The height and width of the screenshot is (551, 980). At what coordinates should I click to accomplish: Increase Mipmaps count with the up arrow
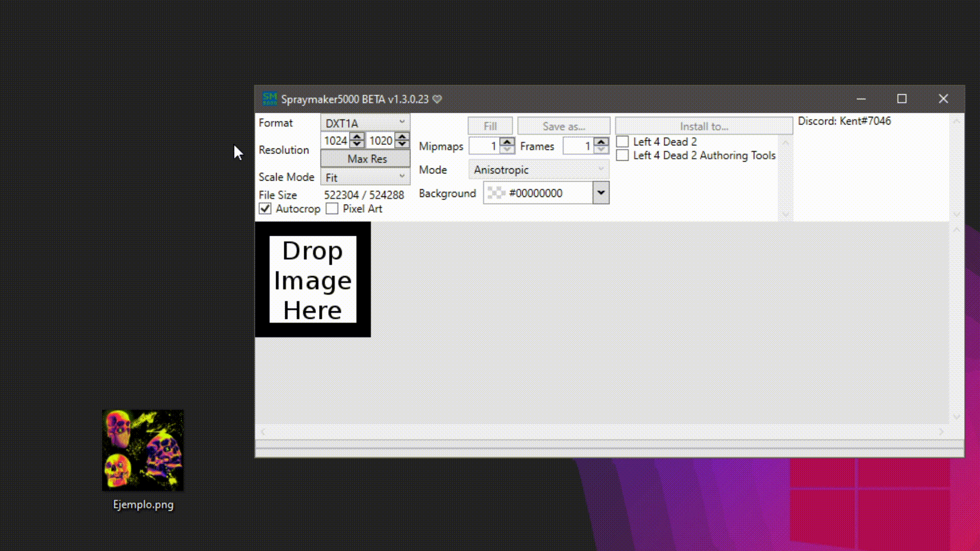[507, 142]
